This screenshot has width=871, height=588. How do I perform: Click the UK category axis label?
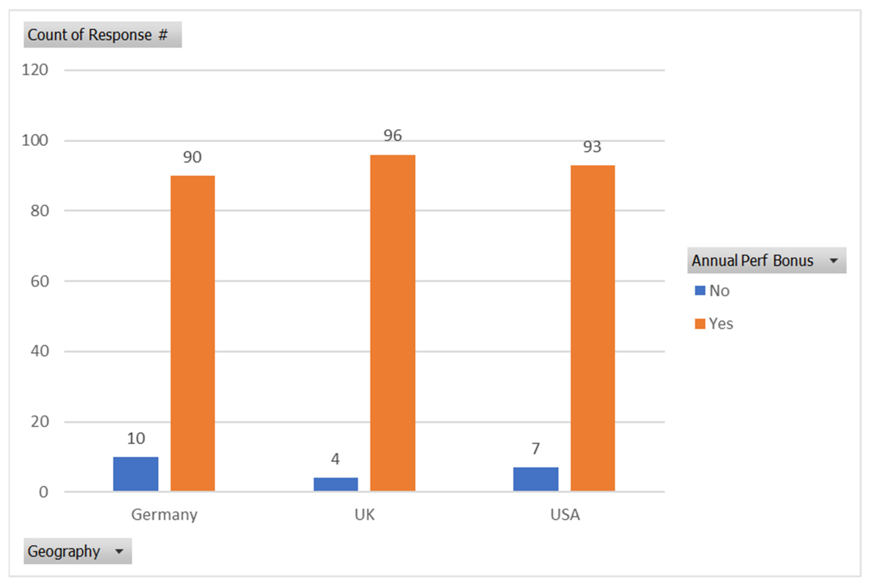click(364, 515)
